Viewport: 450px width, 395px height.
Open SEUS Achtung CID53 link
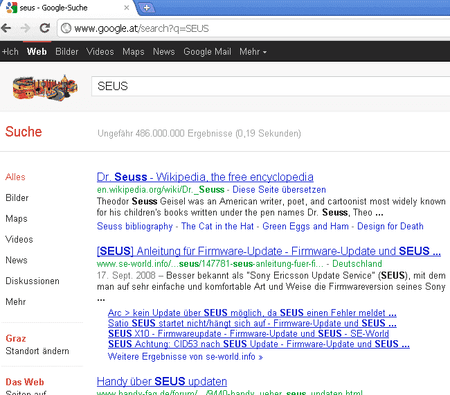[x=259, y=344]
